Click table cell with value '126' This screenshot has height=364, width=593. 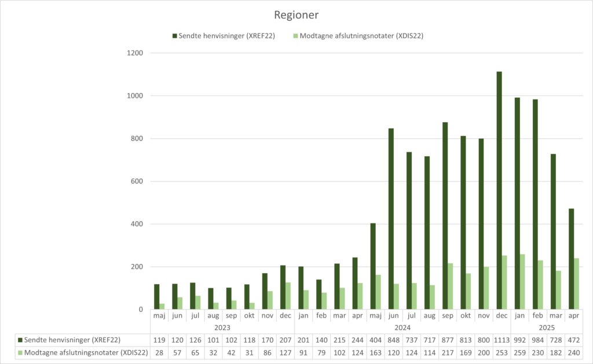tap(195, 340)
